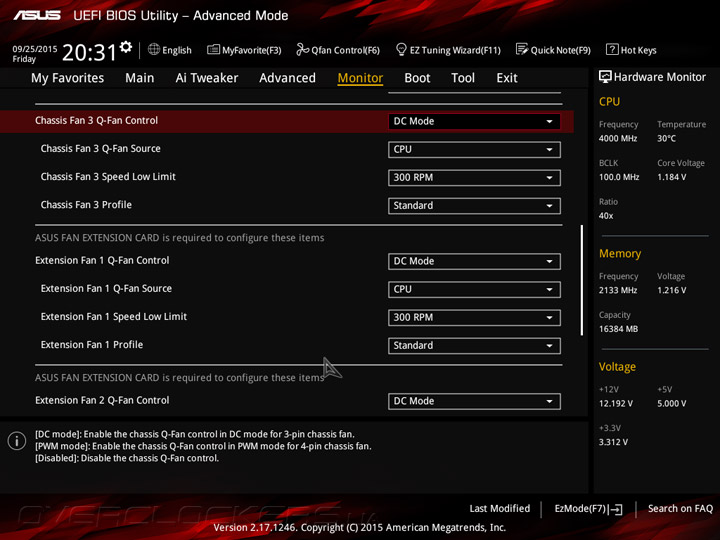
Task: Open the date and time settings gear
Action: (126, 47)
